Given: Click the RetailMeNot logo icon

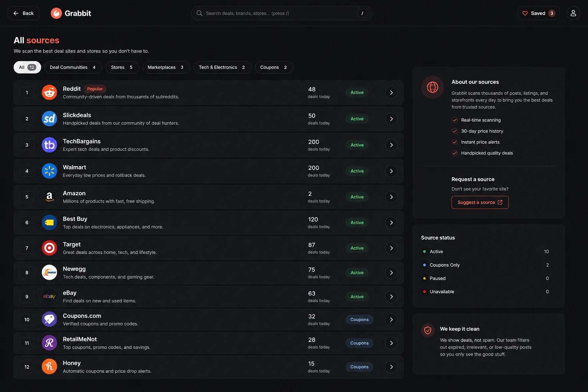Looking at the screenshot, I should tap(49, 343).
